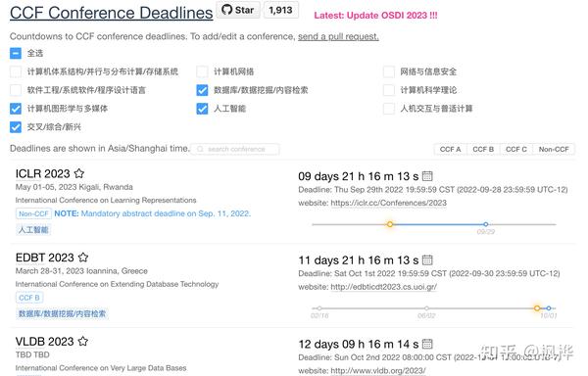Open calendar icon for EDBT 2023 countdown
The width and height of the screenshot is (588, 376).
[427, 259]
